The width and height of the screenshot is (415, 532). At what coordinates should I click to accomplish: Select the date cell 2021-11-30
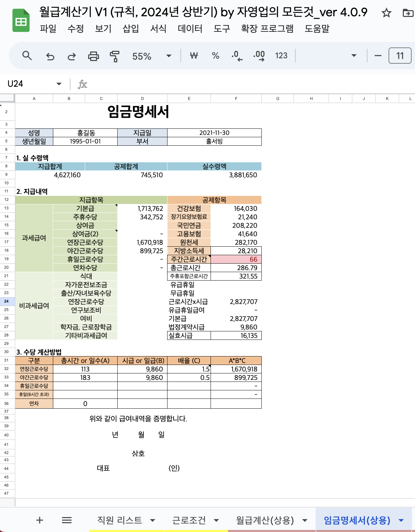(x=214, y=133)
